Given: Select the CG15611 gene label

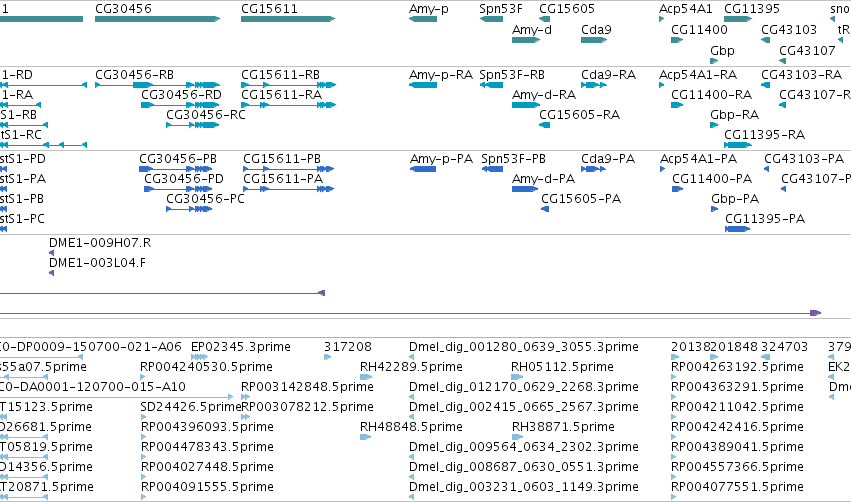Looking at the screenshot, I should (269, 9).
